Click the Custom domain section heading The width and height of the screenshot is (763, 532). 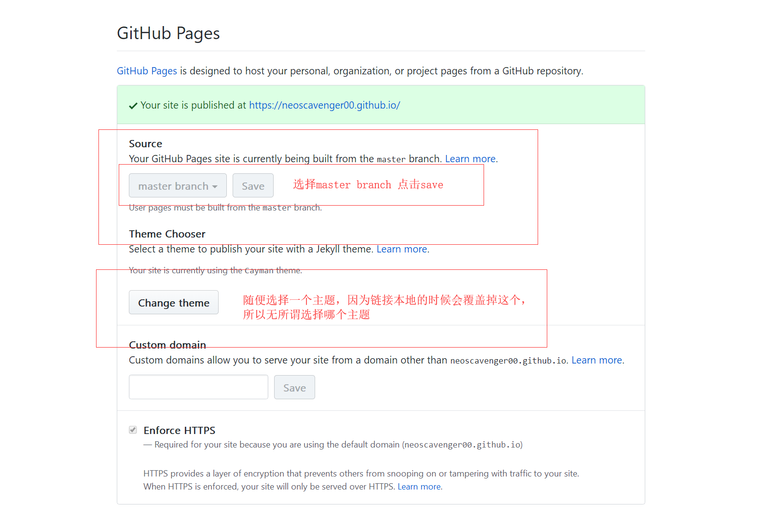click(x=167, y=345)
